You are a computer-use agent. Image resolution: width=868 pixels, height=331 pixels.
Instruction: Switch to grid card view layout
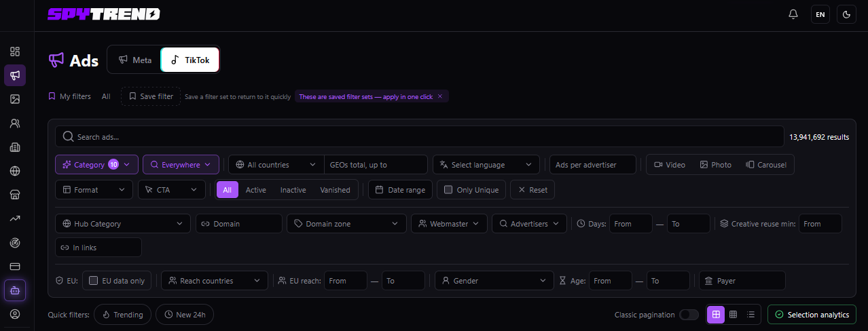click(716, 315)
